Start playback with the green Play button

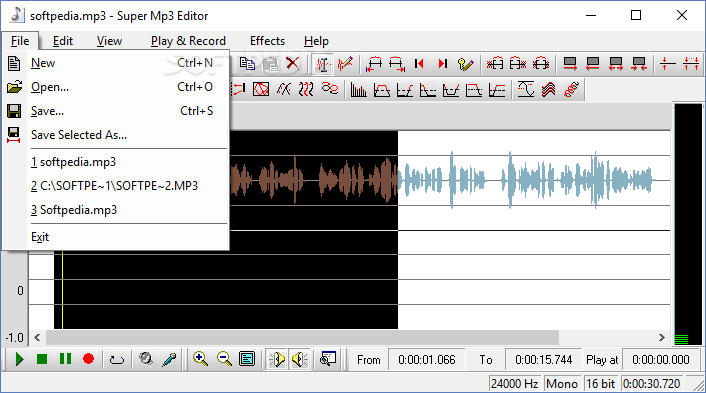[19, 359]
